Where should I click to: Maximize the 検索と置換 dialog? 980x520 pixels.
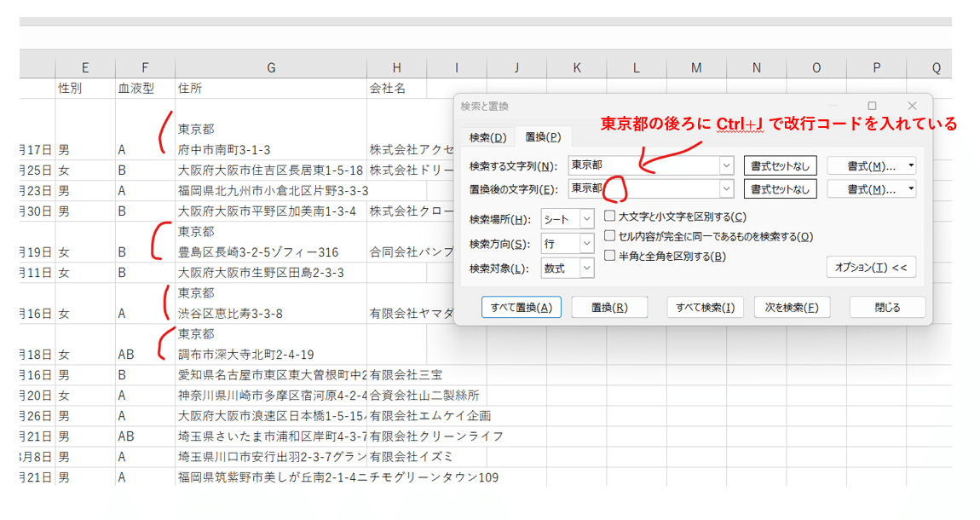coord(872,106)
